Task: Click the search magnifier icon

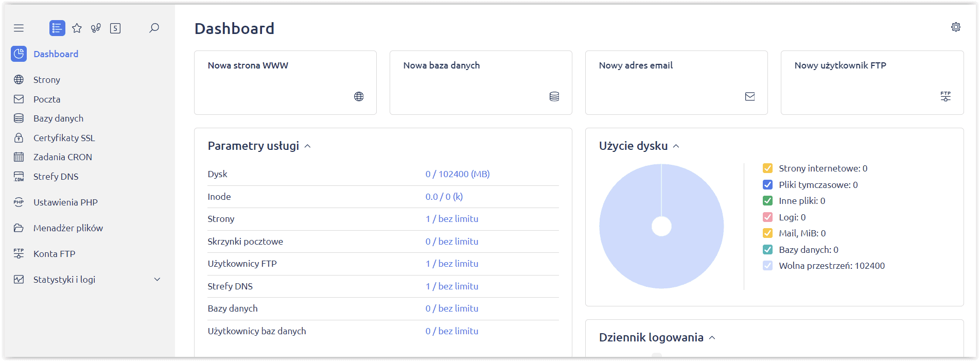Action: click(x=154, y=28)
